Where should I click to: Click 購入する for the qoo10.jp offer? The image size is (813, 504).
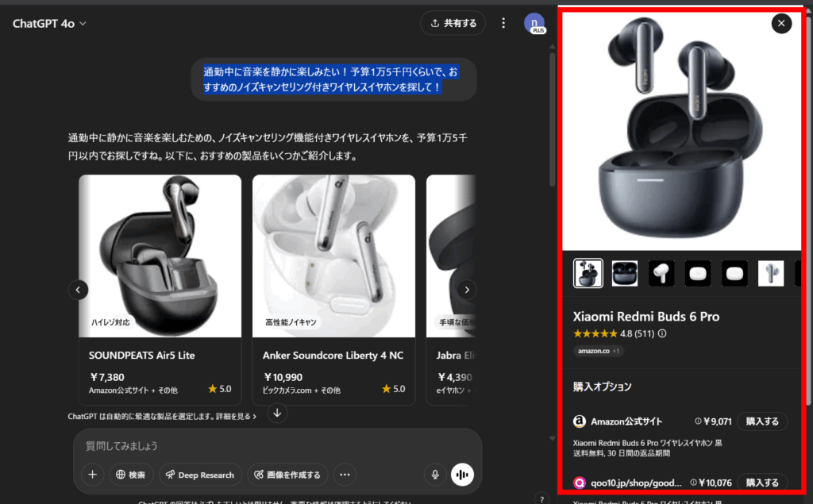[762, 483]
